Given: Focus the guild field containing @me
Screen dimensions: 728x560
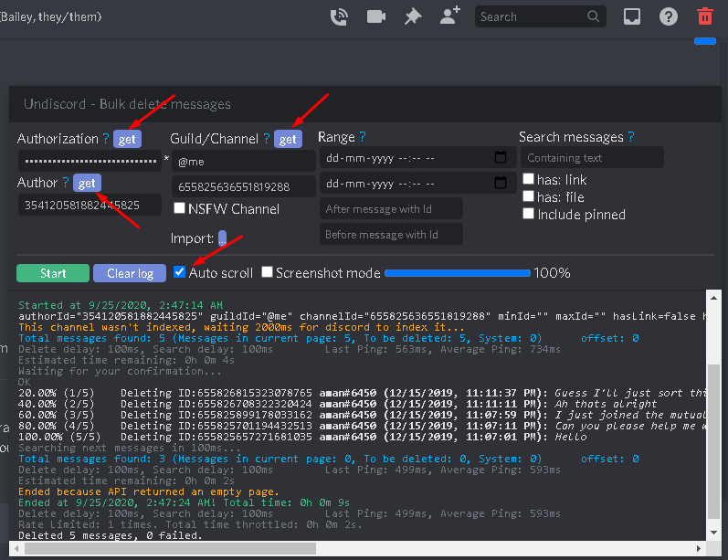Looking at the screenshot, I should [243, 161].
